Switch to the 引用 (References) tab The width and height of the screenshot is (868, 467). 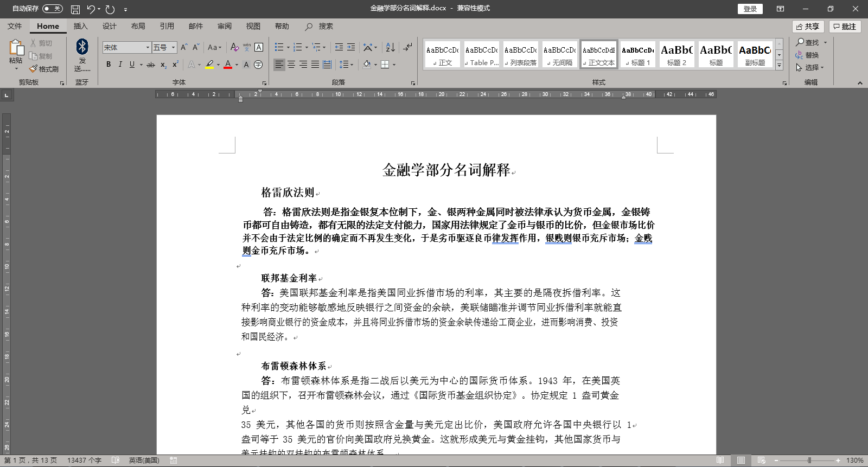tap(167, 26)
